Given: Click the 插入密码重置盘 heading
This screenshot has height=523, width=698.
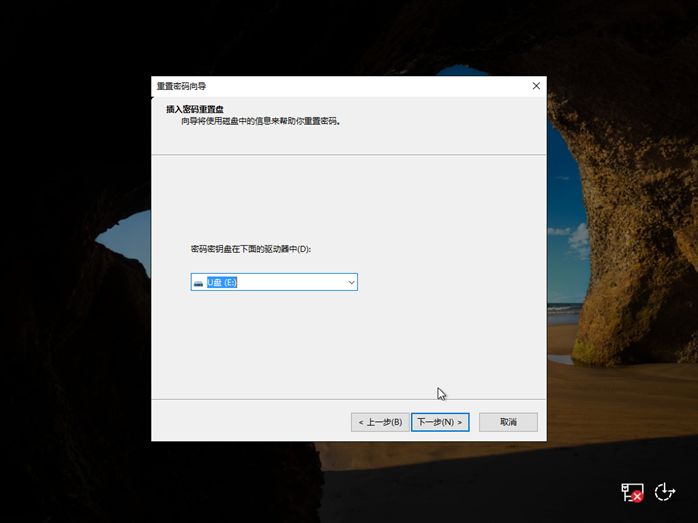Looking at the screenshot, I should (x=196, y=108).
